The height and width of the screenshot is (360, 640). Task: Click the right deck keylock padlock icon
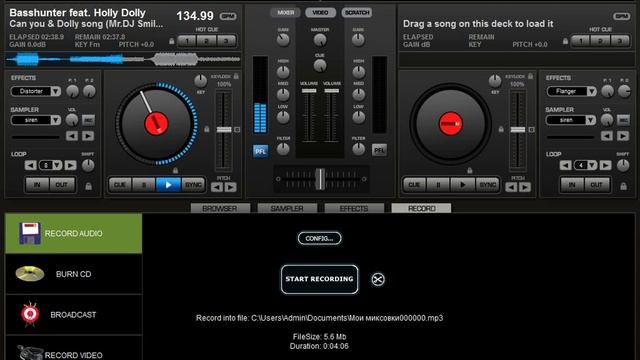point(530,76)
